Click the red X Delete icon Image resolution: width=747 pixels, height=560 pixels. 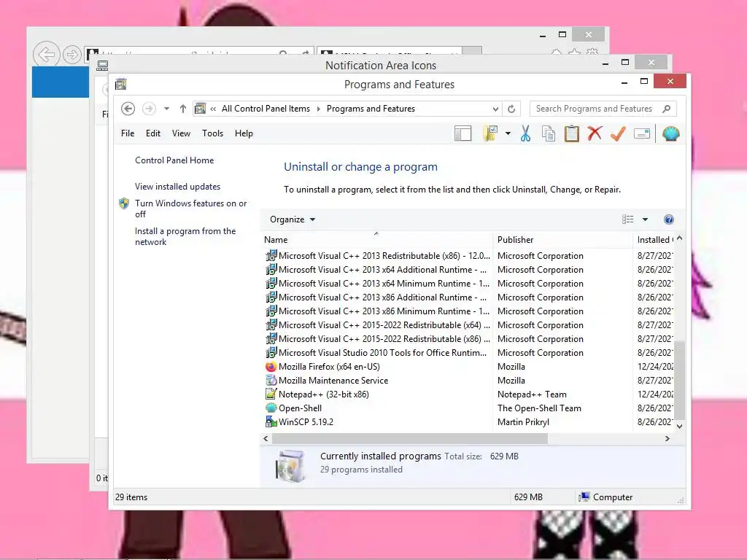point(595,133)
